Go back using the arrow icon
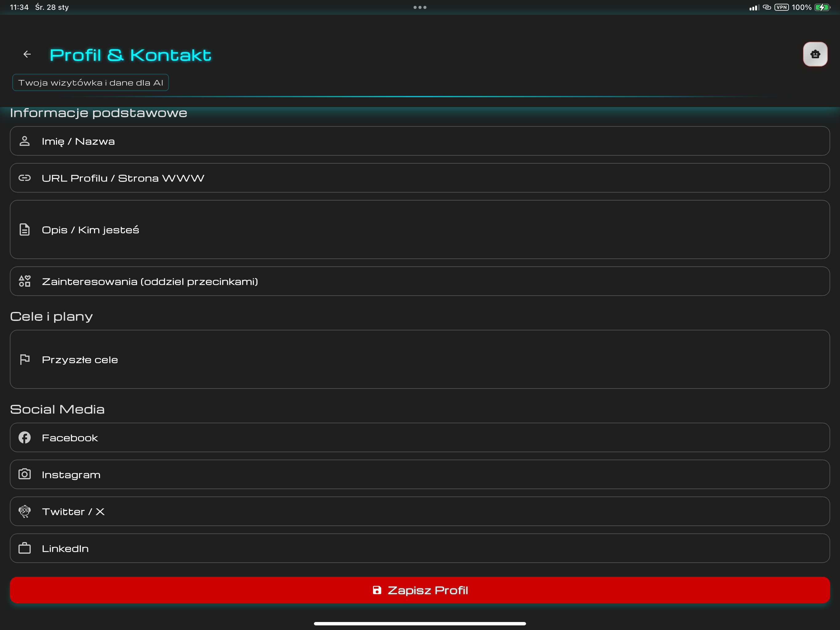The width and height of the screenshot is (840, 630). pos(27,54)
